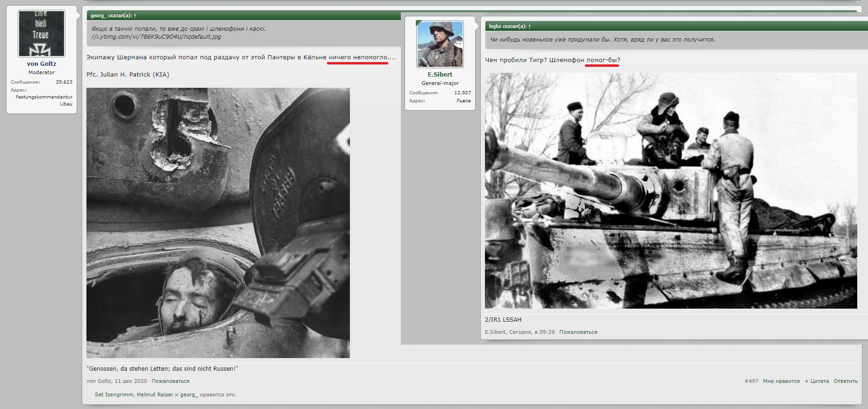Click the arrow next to georg_ quote header
Viewport: 868px width, 409px height.
[x=135, y=16]
